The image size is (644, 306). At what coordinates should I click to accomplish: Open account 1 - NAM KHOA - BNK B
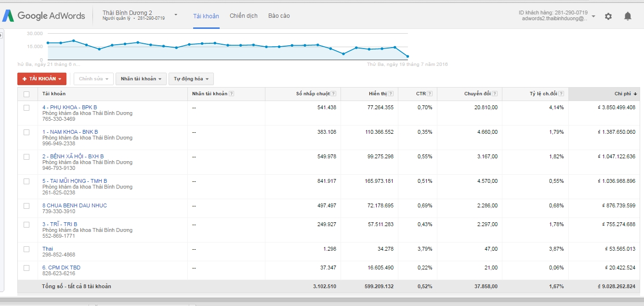coord(70,132)
